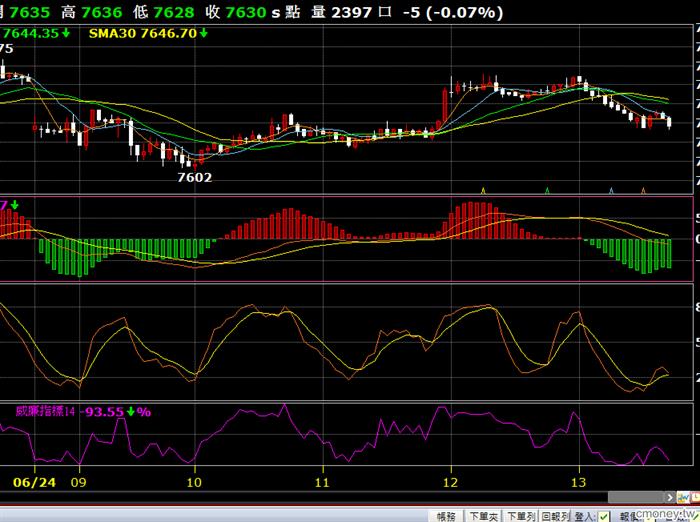Click the gray horizontal scrollbar thumb

point(636,497)
